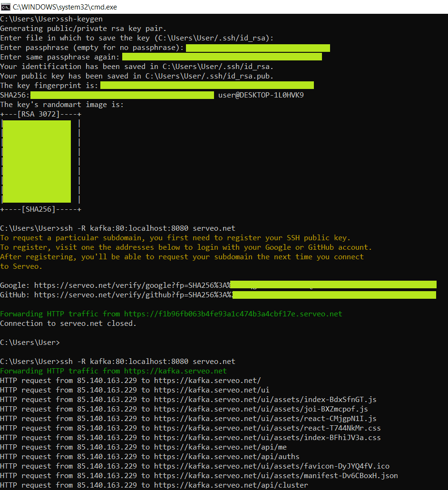
Task: Click "The key's randomart image is:" line
Action: click(62, 105)
